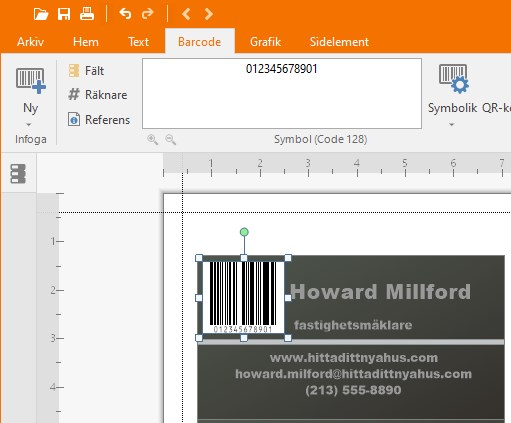Image resolution: width=511 pixels, height=423 pixels.
Task: Click the bottom-left resize handle of barcode
Action: (x=199, y=338)
